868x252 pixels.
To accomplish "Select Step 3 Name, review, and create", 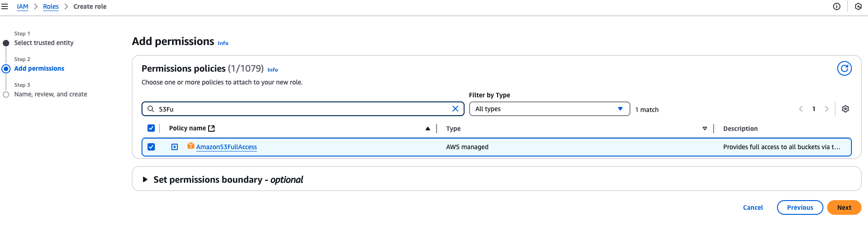I will pyautogui.click(x=51, y=94).
